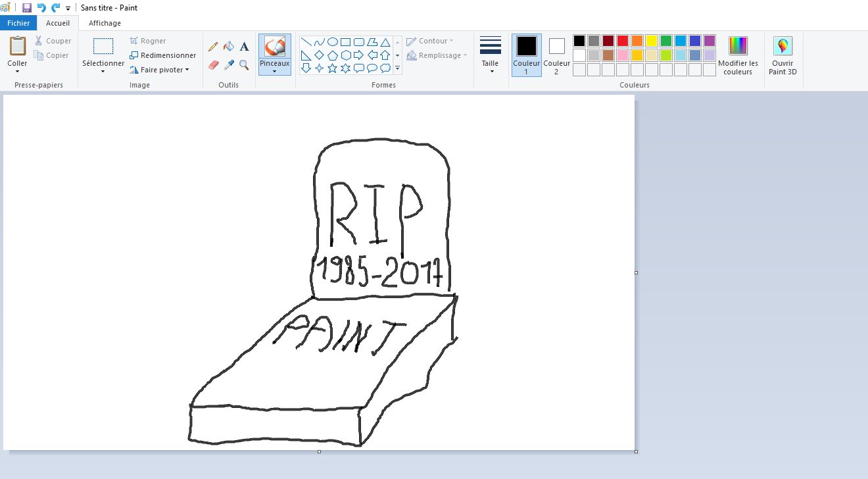
Task: Pick the yellow color swatch
Action: tap(652, 41)
